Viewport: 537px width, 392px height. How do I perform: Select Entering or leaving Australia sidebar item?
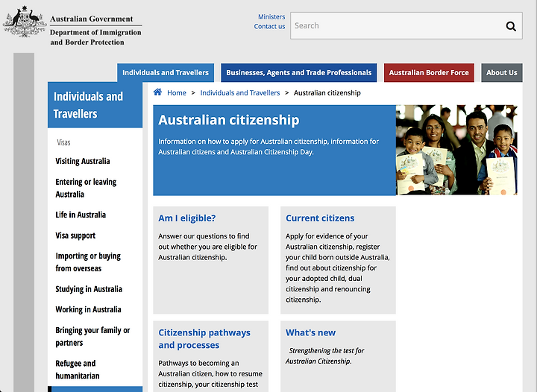point(86,188)
